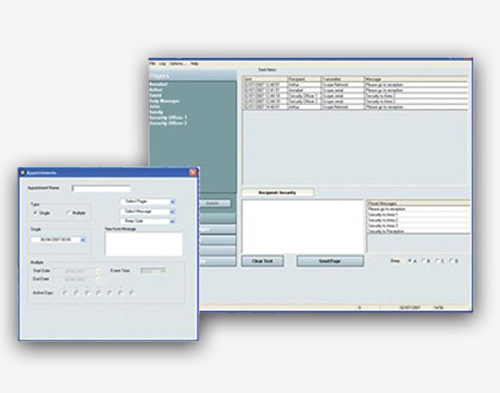Screen dimensions: 500x393
Task: Choose preset 'Please go to reception'
Action: coord(419,209)
